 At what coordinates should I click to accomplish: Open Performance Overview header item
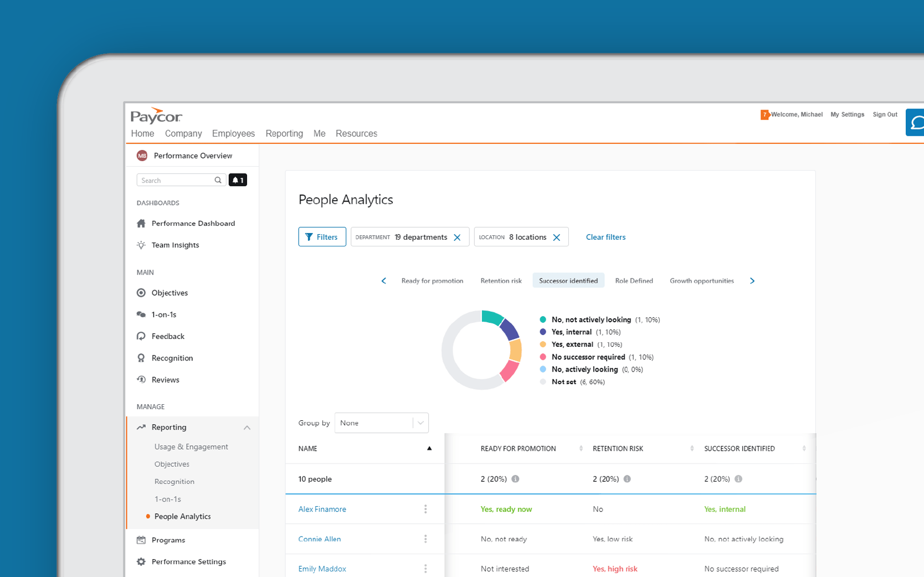tap(192, 156)
